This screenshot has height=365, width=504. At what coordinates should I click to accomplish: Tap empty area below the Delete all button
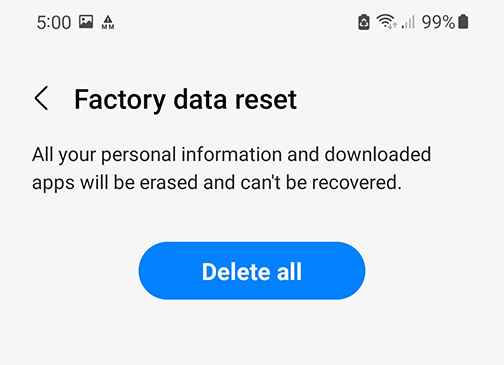252,333
